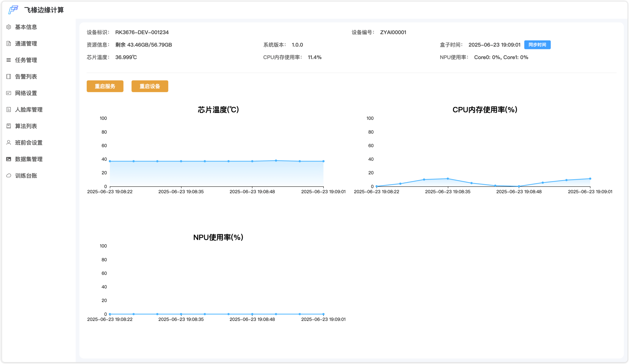Select the 通道管理 document icon

point(9,43)
